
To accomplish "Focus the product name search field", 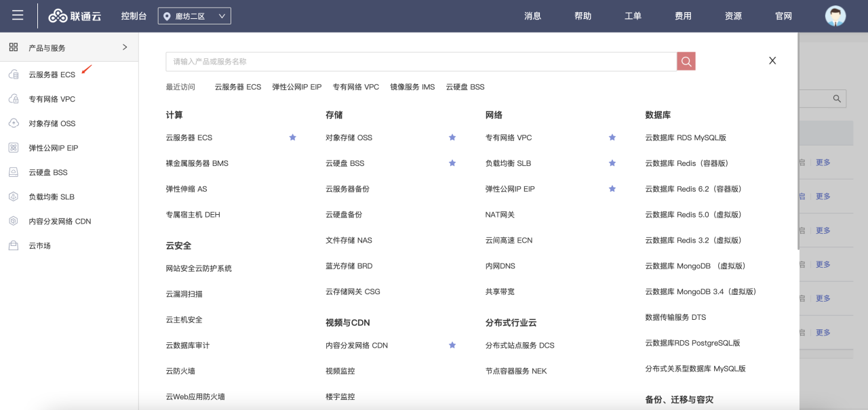I will [x=420, y=62].
